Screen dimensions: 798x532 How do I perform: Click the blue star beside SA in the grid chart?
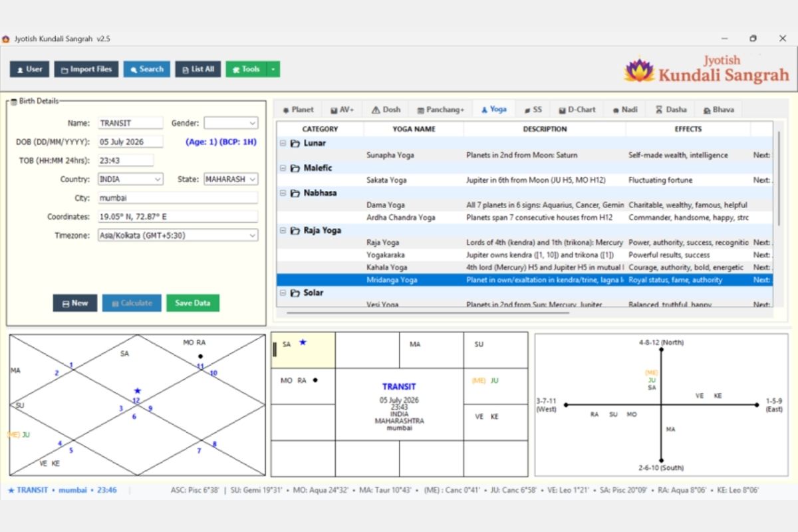[x=303, y=342]
